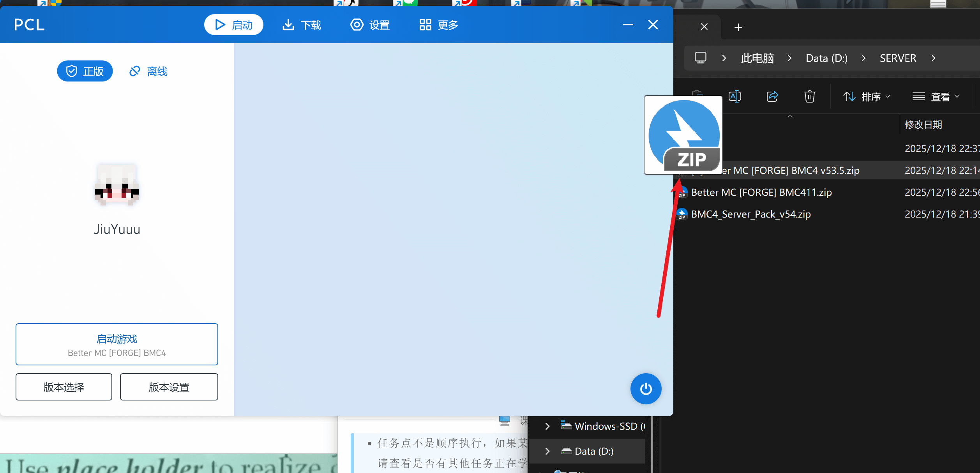Image resolution: width=980 pixels, height=473 pixels.
Task: Click the share icon in Explorer toolbar
Action: pos(772,96)
